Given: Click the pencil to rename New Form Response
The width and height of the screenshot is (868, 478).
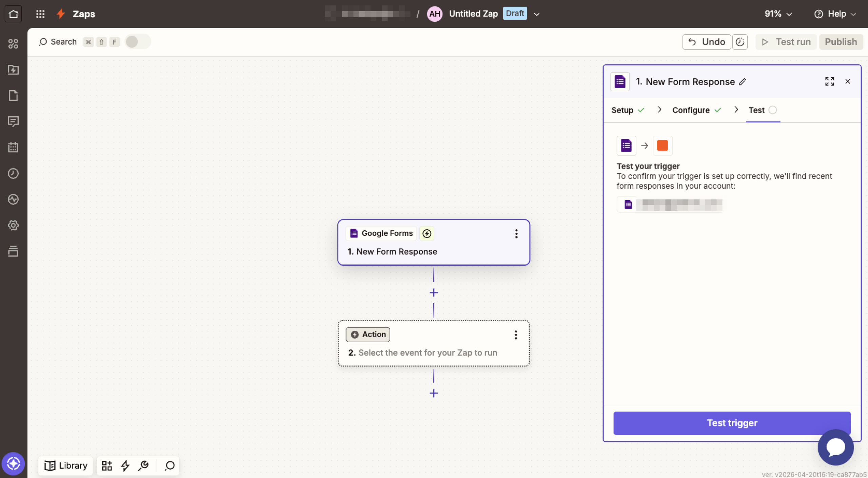Looking at the screenshot, I should click(742, 81).
